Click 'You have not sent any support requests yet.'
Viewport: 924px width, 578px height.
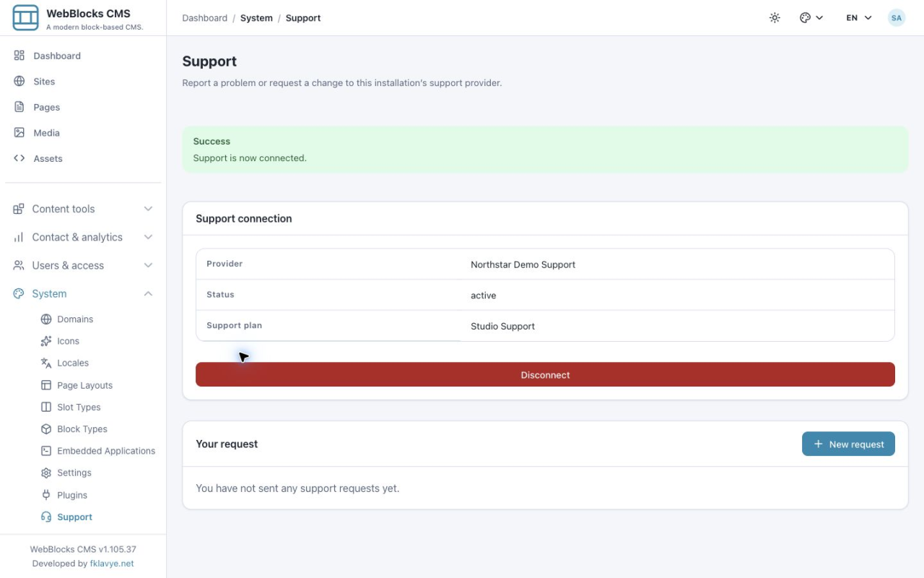pos(297,488)
